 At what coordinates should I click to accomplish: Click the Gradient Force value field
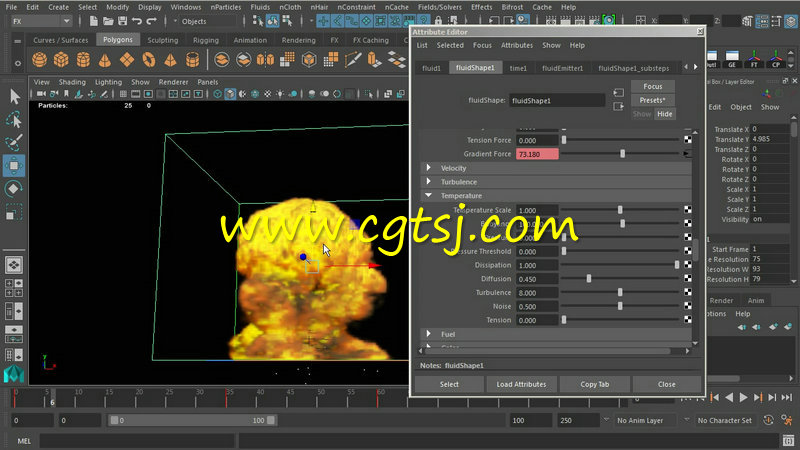click(537, 154)
